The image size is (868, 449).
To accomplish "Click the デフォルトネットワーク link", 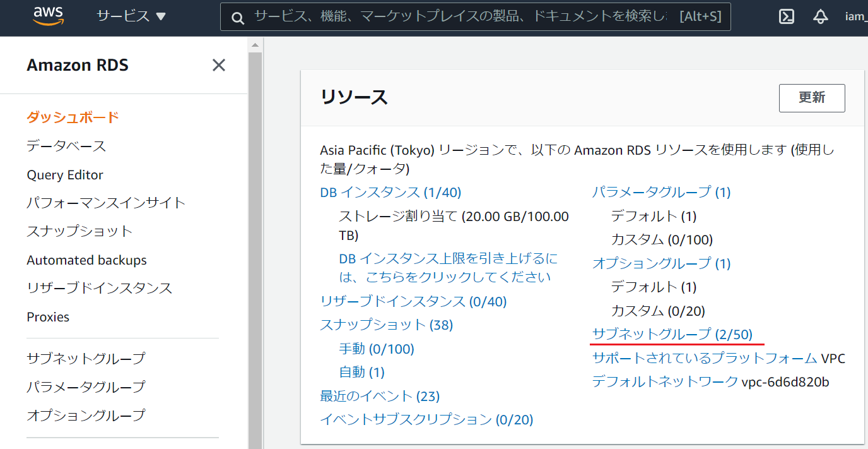I will click(x=665, y=381).
